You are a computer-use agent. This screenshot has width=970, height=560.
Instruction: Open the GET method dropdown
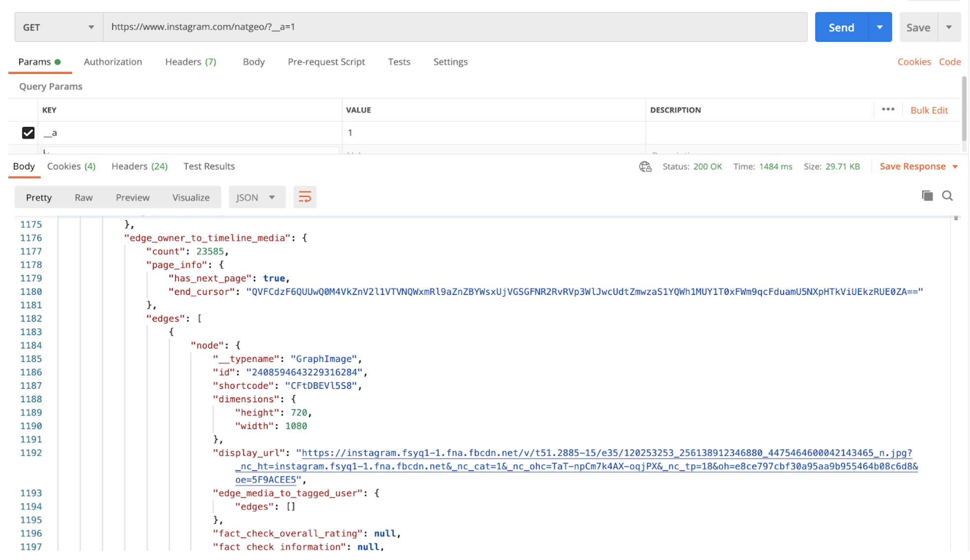click(59, 27)
